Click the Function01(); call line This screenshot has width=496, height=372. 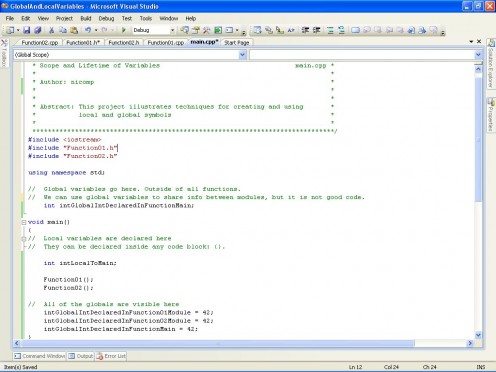pos(68,280)
